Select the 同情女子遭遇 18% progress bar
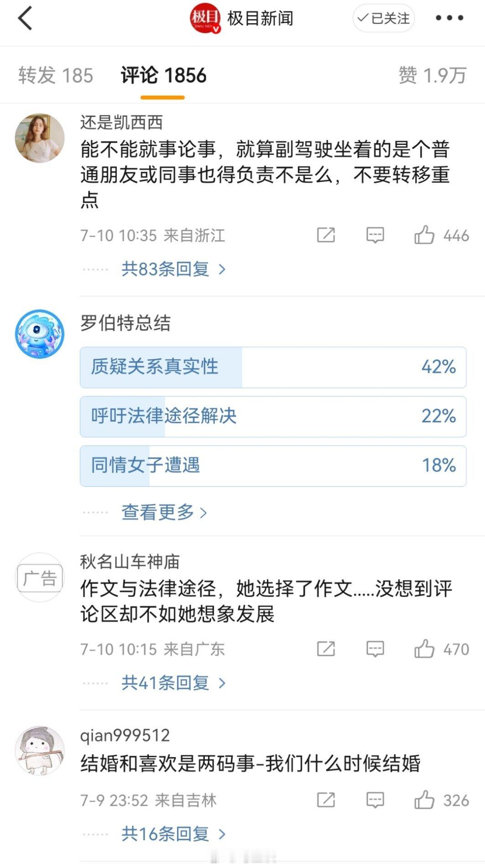Viewport: 485px width, 868px height. click(273, 465)
